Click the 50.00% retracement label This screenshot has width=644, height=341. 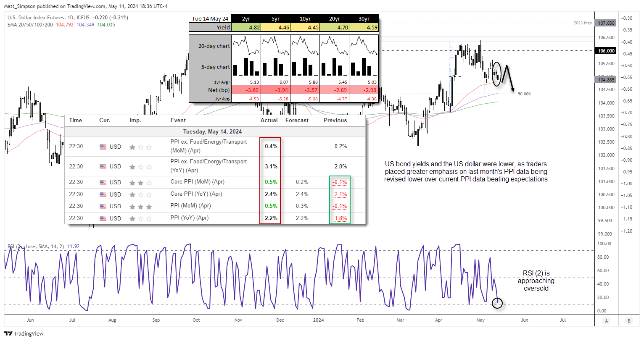click(x=524, y=94)
